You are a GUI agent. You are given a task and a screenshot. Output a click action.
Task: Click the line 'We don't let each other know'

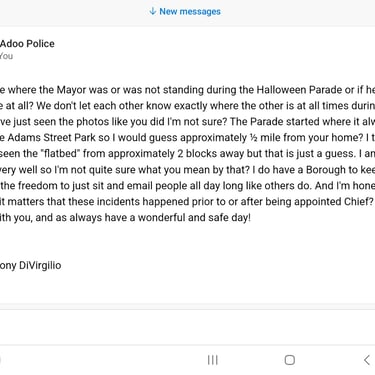[x=187, y=106]
